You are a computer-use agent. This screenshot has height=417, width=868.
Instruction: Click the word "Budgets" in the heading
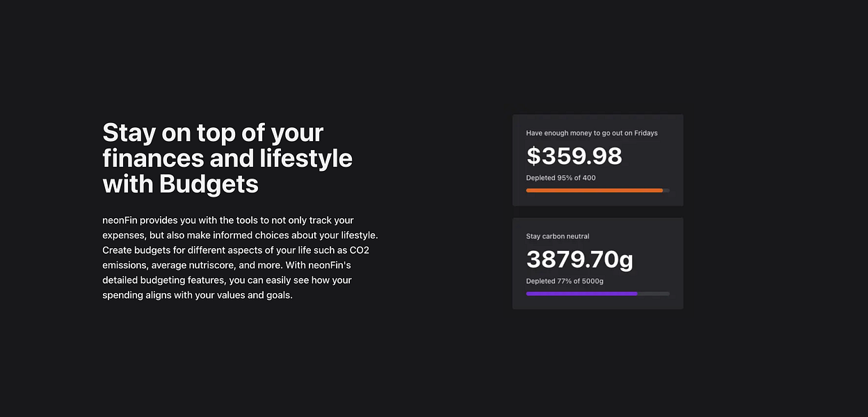[x=209, y=184]
